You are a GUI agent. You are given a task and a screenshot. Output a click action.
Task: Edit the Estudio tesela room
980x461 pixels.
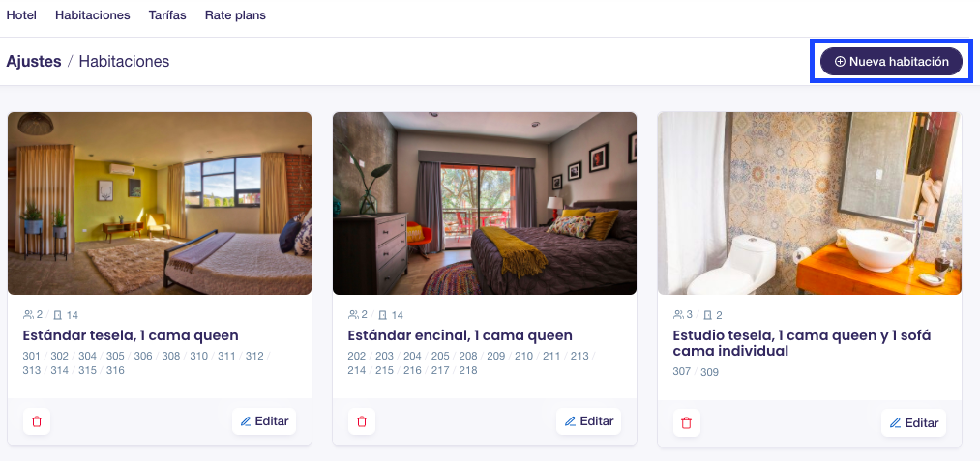[x=914, y=423]
